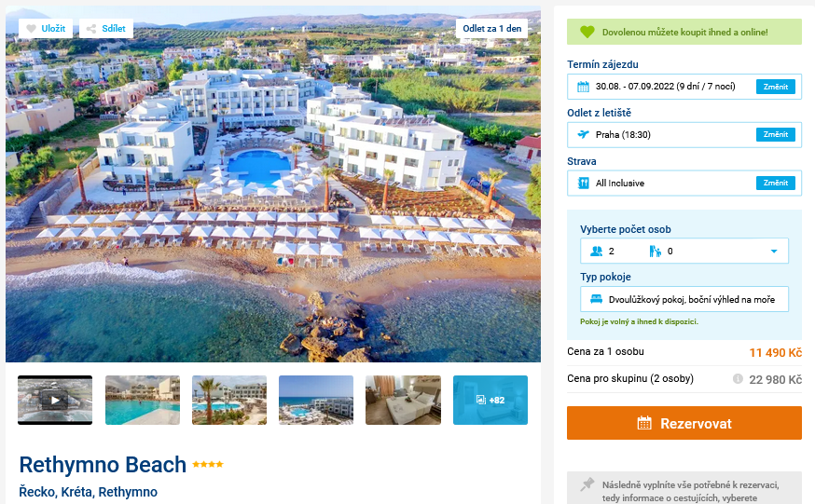Click the info icon next to 22 980 Kč
Screen dimensions: 815x504
(x=738, y=379)
